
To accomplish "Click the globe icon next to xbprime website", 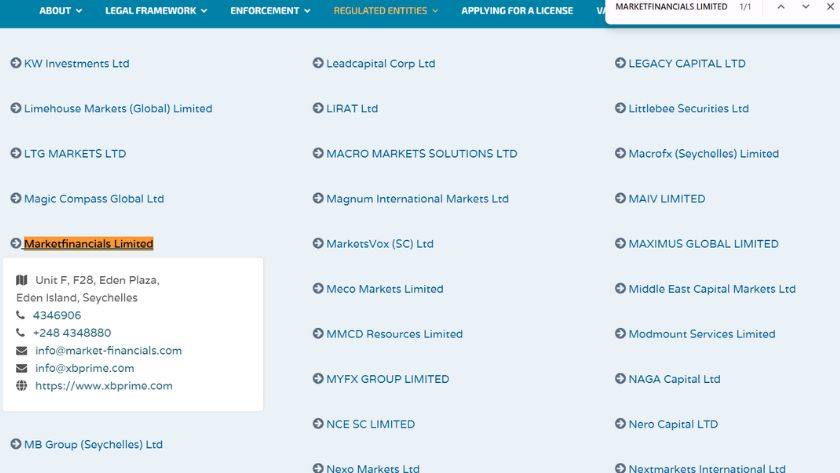I will pyautogui.click(x=22, y=386).
